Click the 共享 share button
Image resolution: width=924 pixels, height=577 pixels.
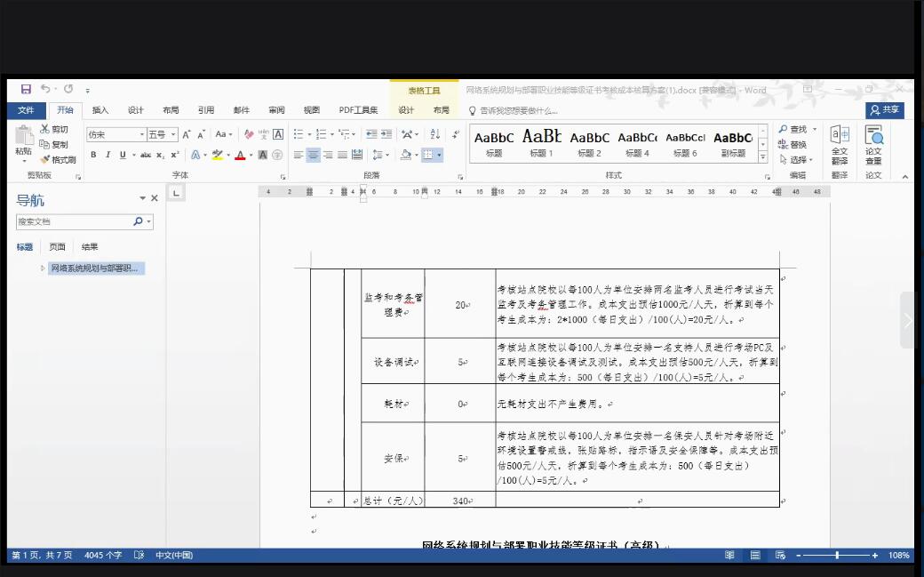coord(885,110)
